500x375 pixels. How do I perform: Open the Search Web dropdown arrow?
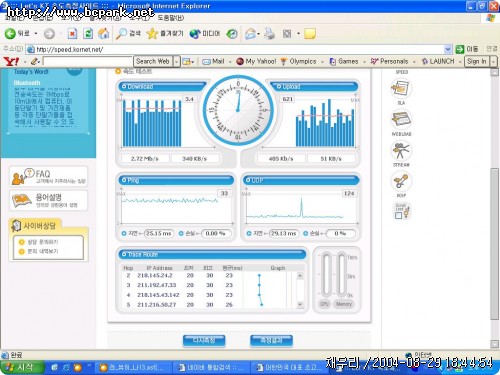click(177, 61)
